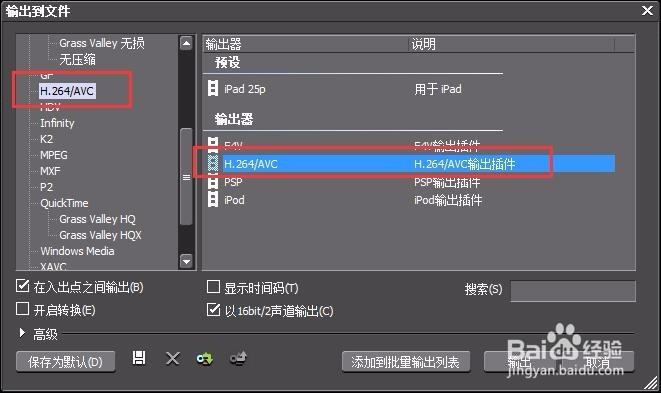
Task: Toggle 在入出点之间输出(B) checkbox
Action: (x=22, y=286)
